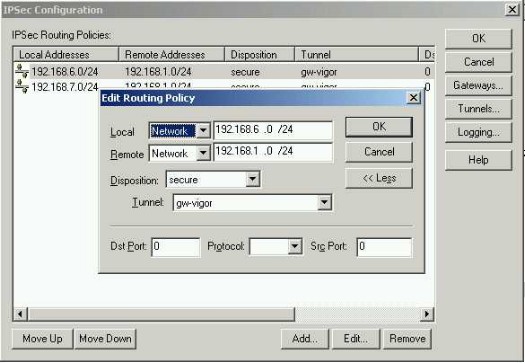
Task: Click the Move Up button
Action: coord(43,339)
